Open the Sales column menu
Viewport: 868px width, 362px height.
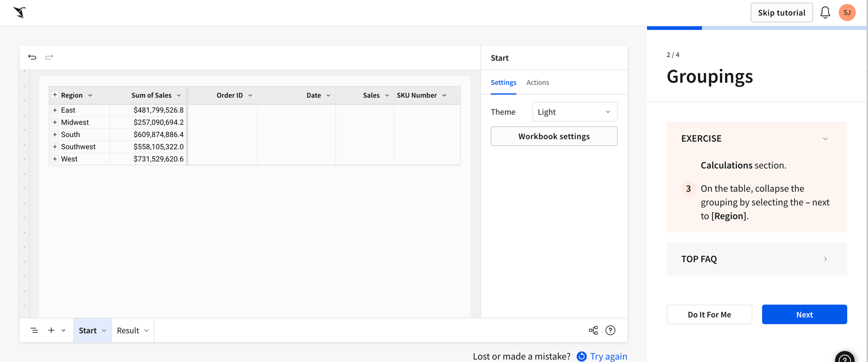point(387,96)
